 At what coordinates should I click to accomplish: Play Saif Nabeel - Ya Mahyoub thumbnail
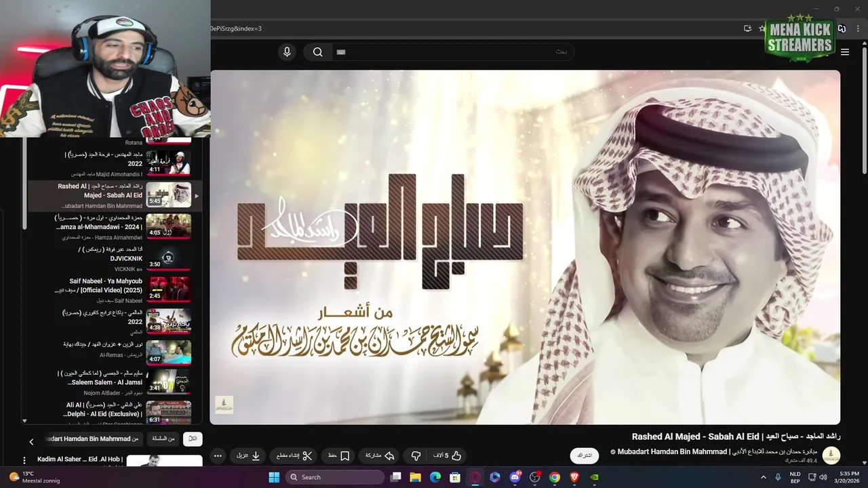169,289
